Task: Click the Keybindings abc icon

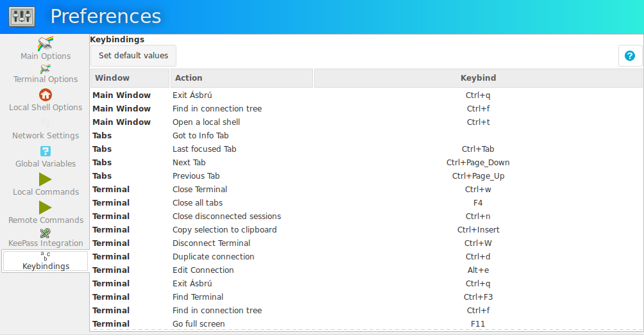Action: click(45, 256)
